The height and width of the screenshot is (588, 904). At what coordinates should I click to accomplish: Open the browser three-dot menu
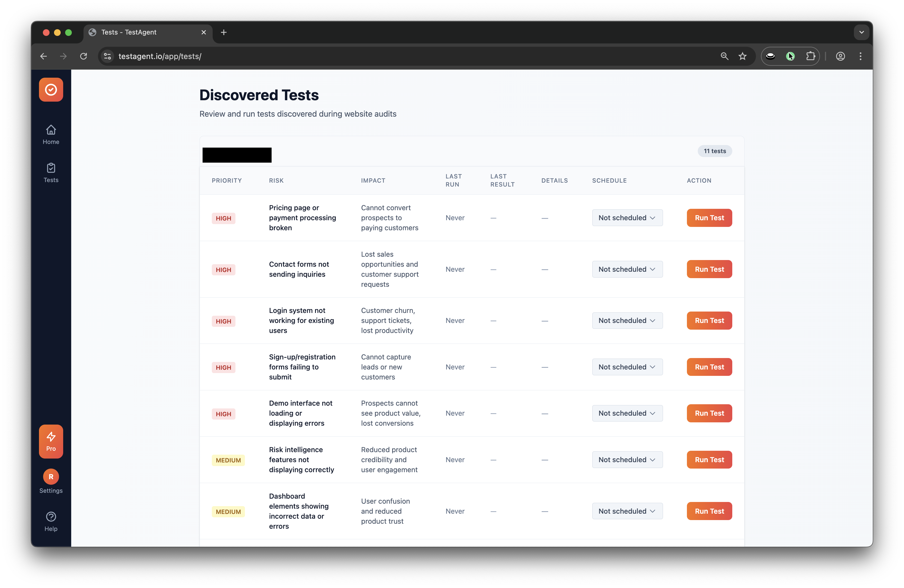click(x=860, y=56)
